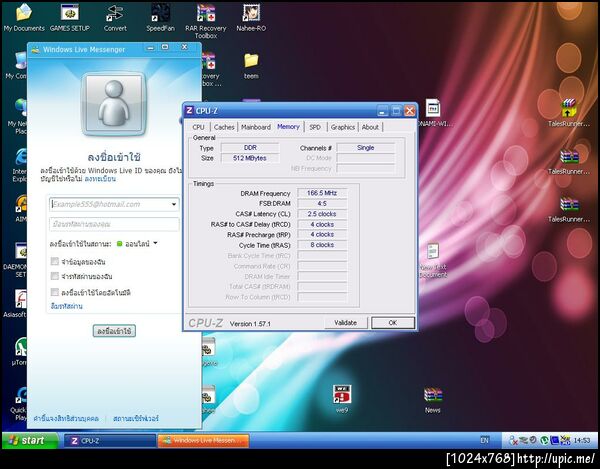Click the CAS# Latency value 2.5 clocks
This screenshot has width=600, height=469.
tap(322, 214)
